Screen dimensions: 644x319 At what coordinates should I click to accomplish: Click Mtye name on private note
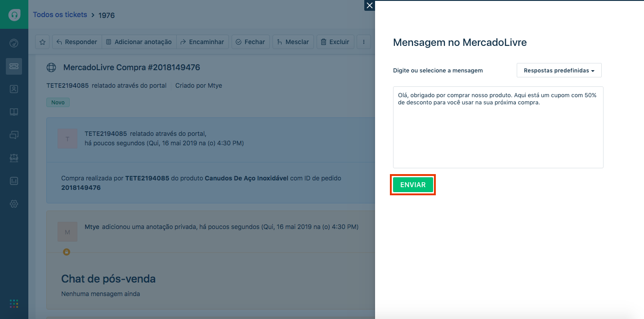pyautogui.click(x=92, y=227)
